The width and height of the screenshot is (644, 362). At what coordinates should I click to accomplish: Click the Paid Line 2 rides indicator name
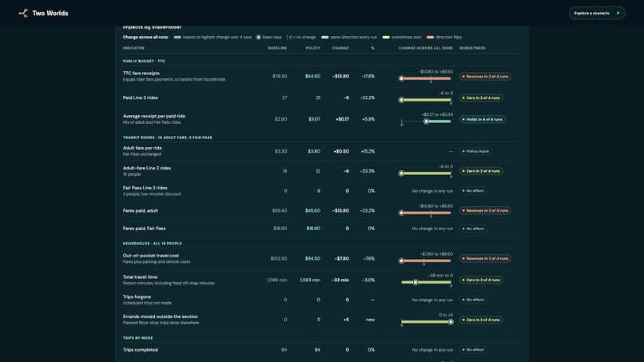(140, 97)
